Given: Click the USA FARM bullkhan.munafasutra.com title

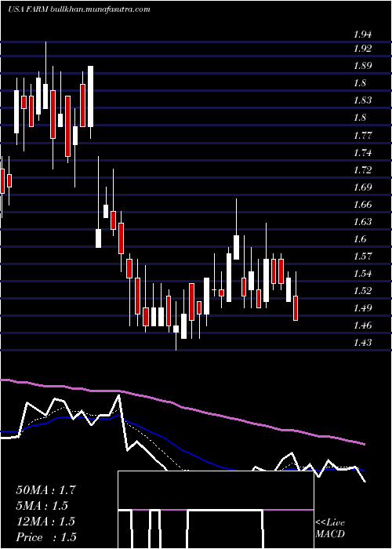Looking at the screenshot, I should pos(79,9).
